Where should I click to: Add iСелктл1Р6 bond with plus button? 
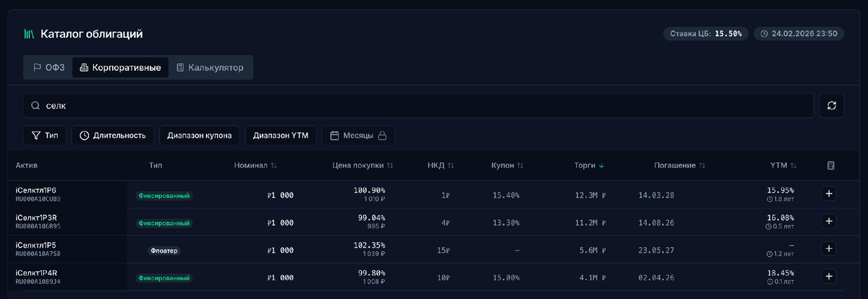829,194
